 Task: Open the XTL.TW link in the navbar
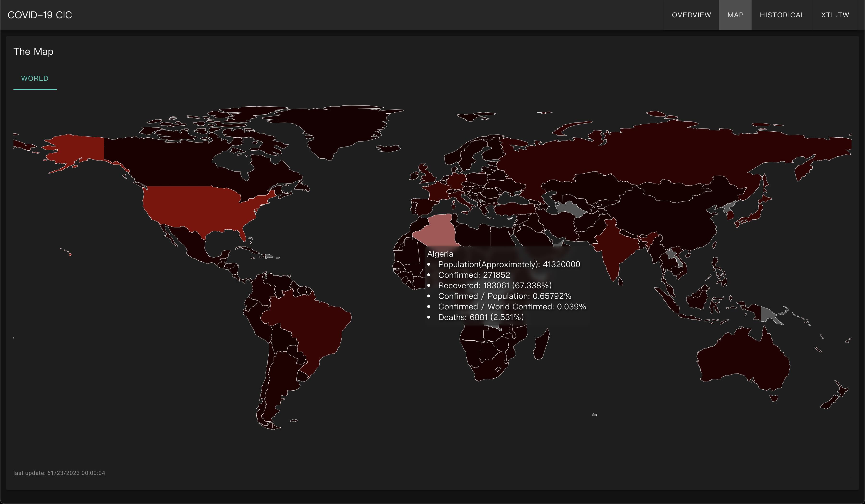tap(835, 15)
